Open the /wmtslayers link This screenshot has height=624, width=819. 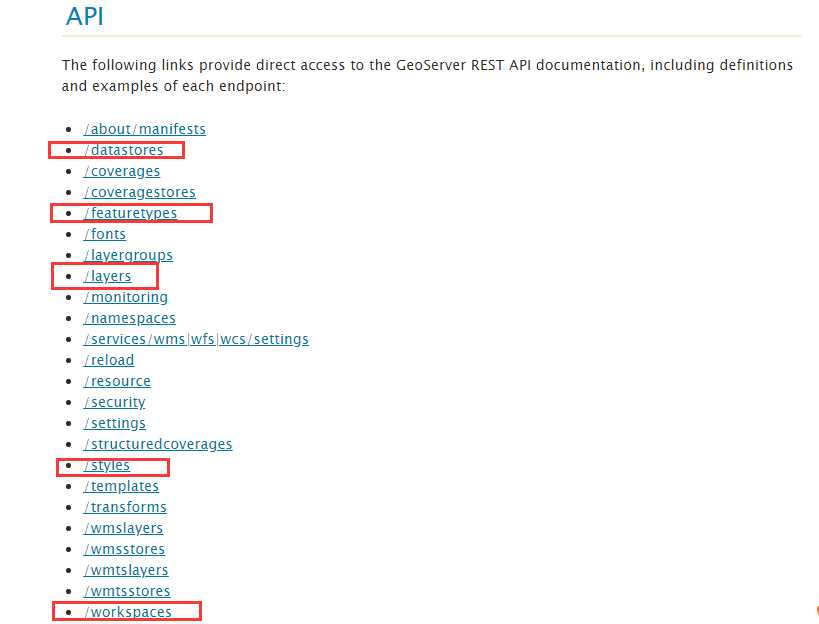point(126,570)
